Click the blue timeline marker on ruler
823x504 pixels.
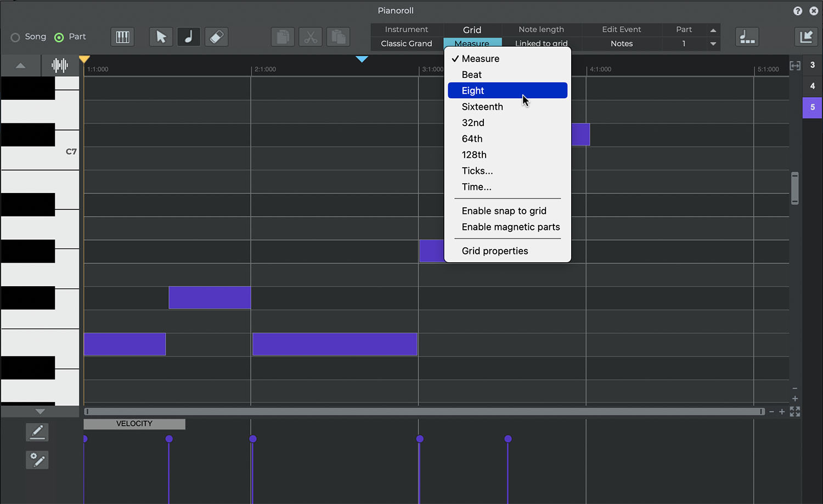(x=362, y=59)
